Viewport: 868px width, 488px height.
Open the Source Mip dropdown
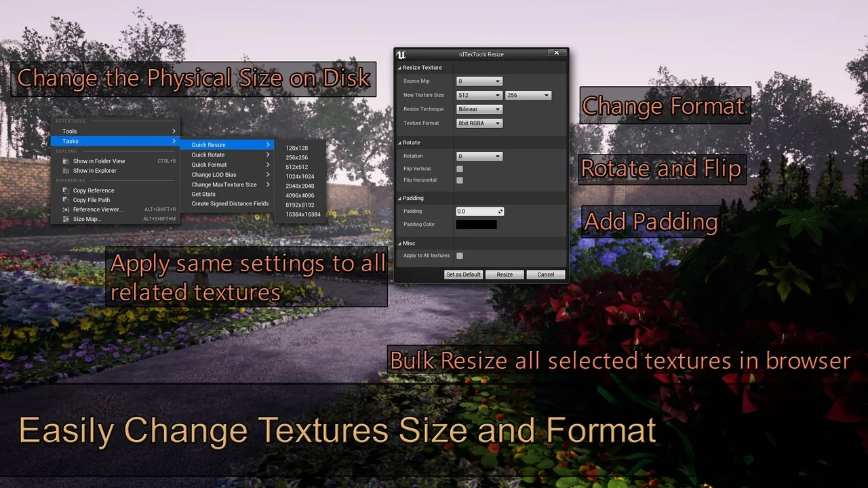[x=479, y=81]
